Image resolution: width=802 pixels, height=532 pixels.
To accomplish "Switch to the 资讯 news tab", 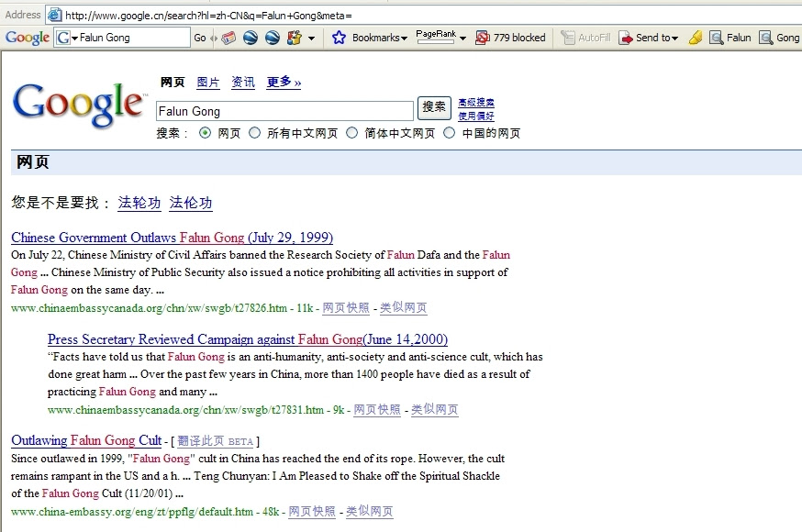I will (x=243, y=82).
